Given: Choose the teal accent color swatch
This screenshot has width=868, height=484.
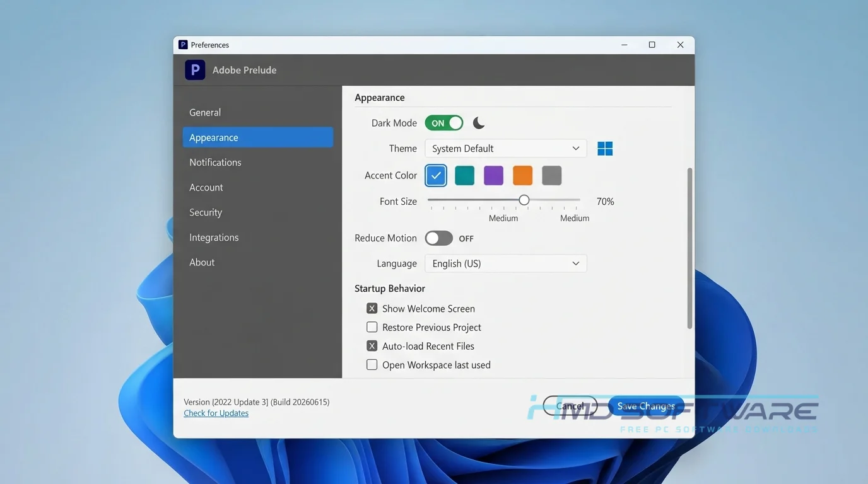Looking at the screenshot, I should pyautogui.click(x=465, y=176).
